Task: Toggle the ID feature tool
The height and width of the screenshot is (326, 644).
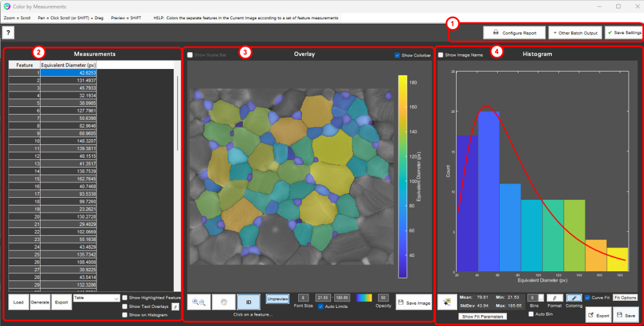Action: click(x=249, y=302)
